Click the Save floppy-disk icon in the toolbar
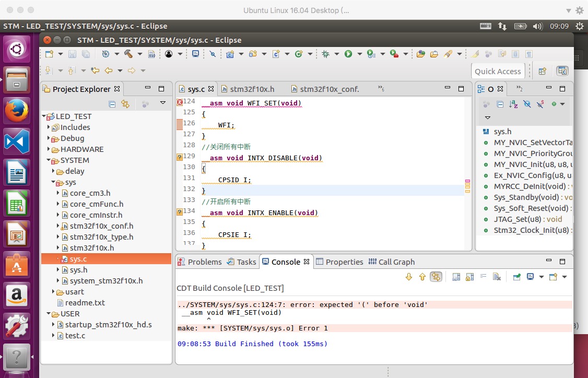588x378 pixels. point(73,54)
